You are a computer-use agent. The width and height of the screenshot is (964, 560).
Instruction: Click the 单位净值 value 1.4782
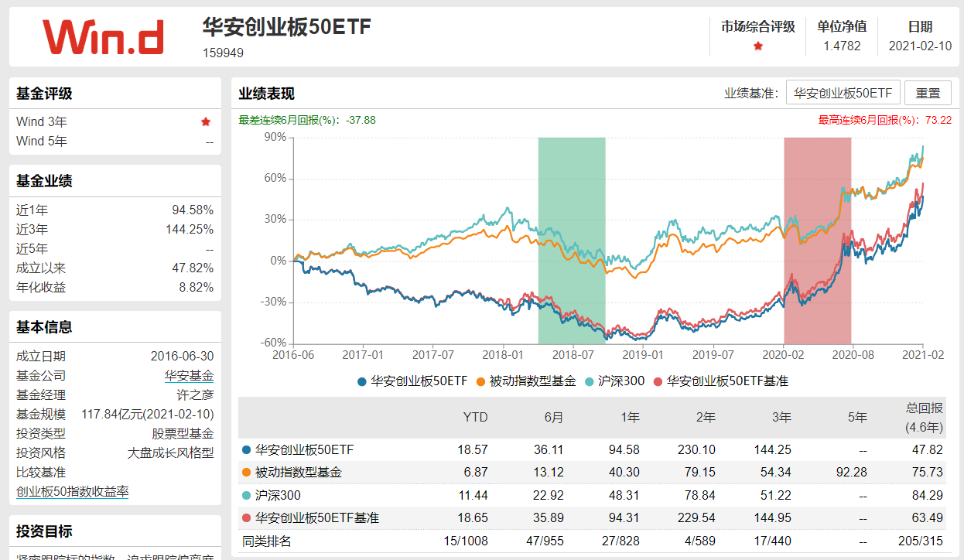(x=843, y=46)
